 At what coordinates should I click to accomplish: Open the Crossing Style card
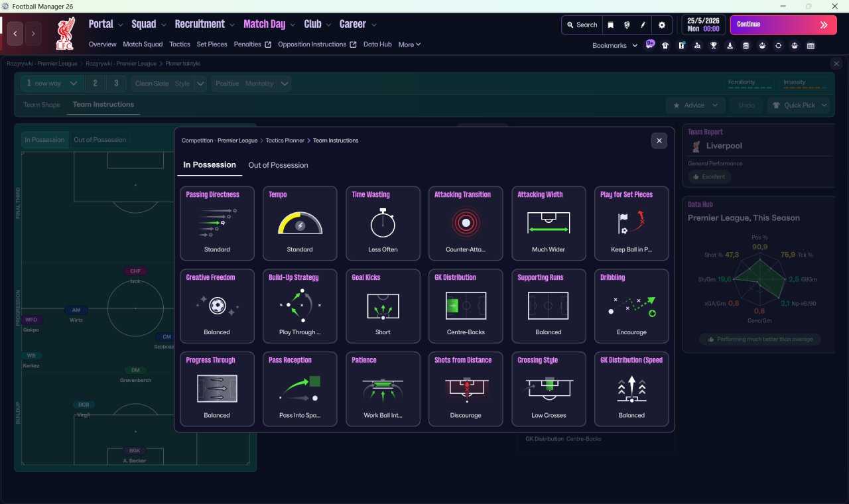(549, 389)
